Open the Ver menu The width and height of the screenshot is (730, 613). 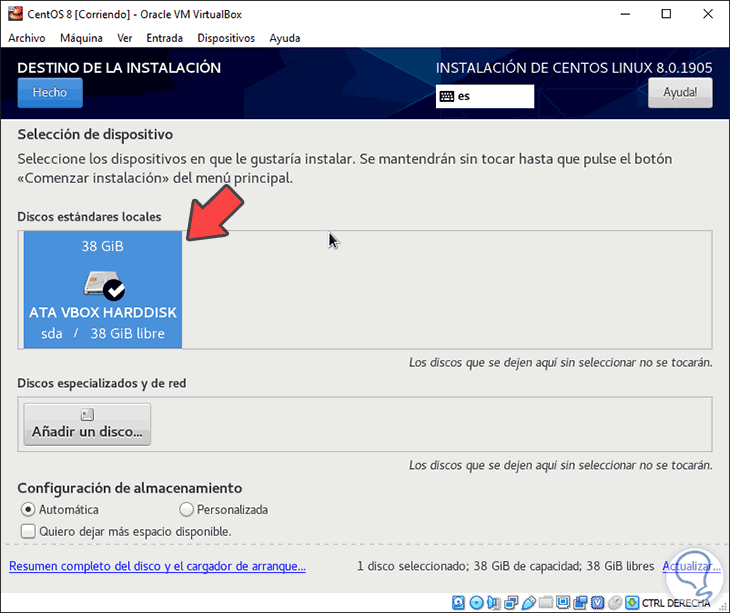click(x=124, y=38)
